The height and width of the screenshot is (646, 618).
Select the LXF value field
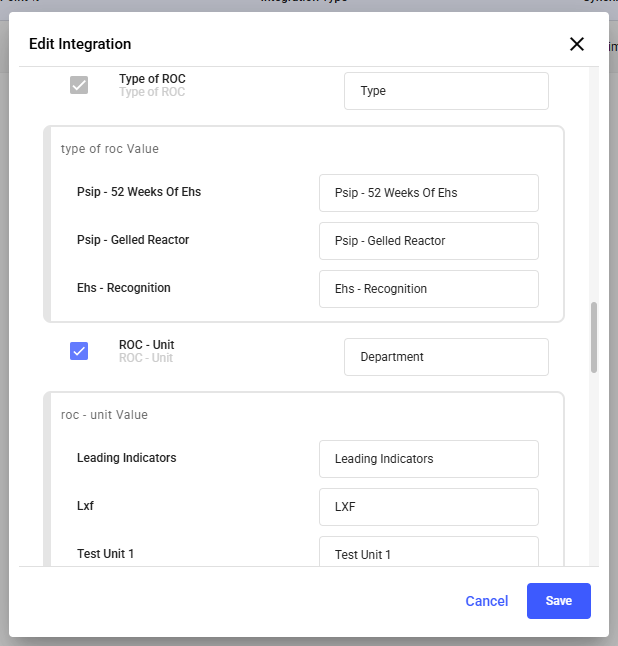(x=429, y=507)
